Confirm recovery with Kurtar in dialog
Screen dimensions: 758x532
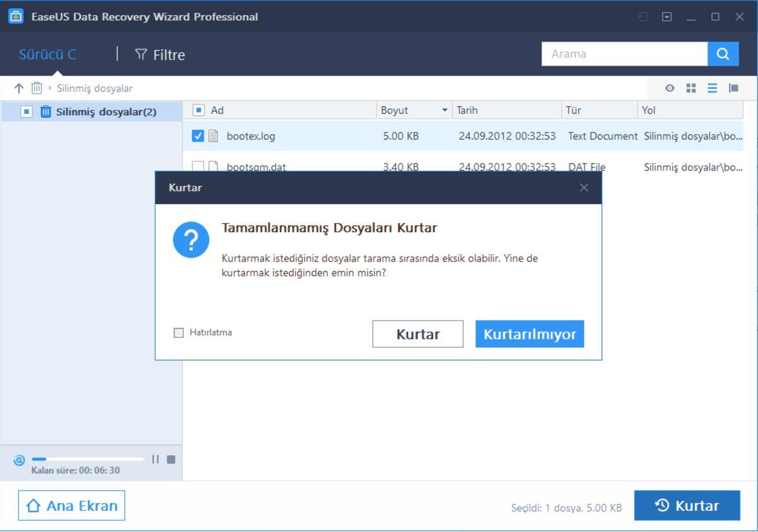[417, 334]
